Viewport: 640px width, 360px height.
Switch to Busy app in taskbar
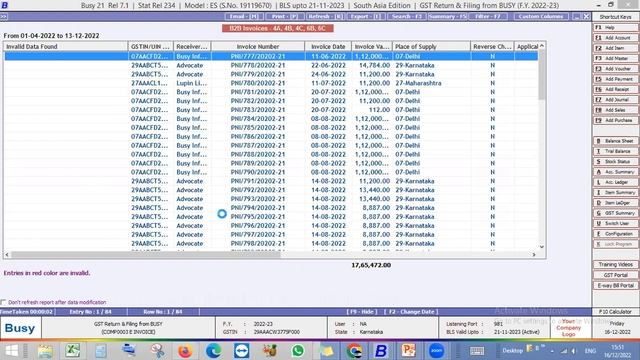tap(381, 351)
